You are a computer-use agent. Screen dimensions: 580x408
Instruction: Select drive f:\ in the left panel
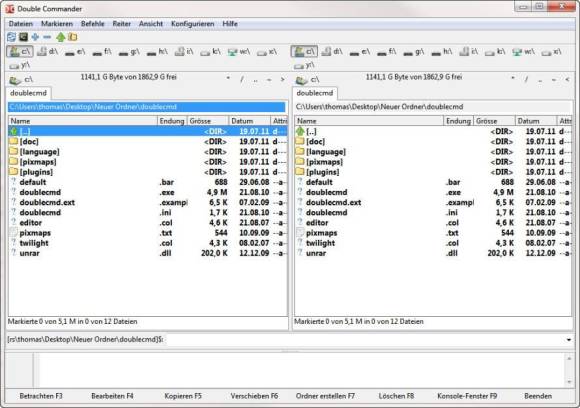(x=102, y=52)
